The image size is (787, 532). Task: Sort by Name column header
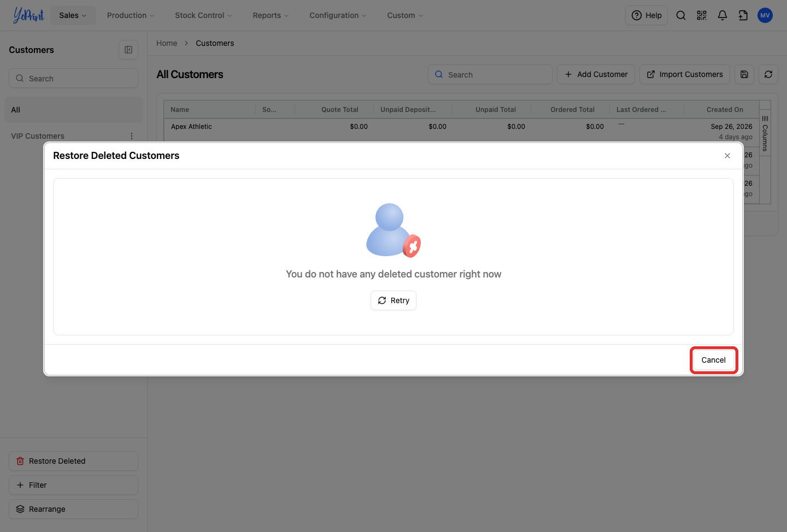(210, 109)
